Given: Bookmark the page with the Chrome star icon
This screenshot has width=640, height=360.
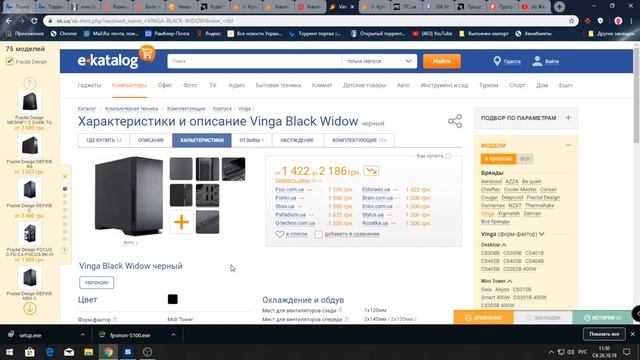Looking at the screenshot, I should (x=571, y=21).
